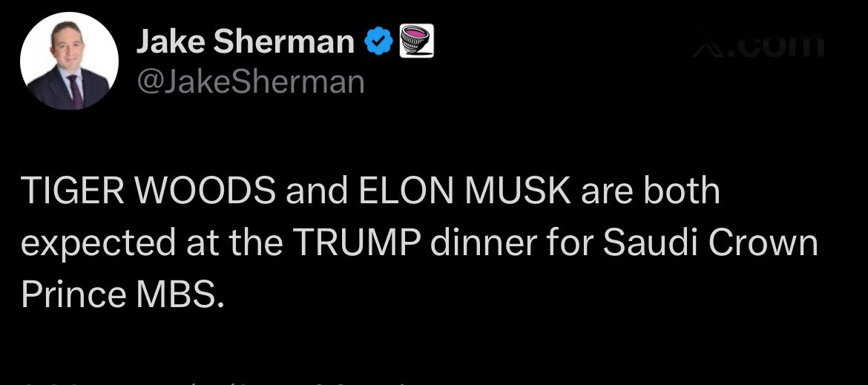
Task: Tap the word both in tweet
Action: tap(681, 191)
